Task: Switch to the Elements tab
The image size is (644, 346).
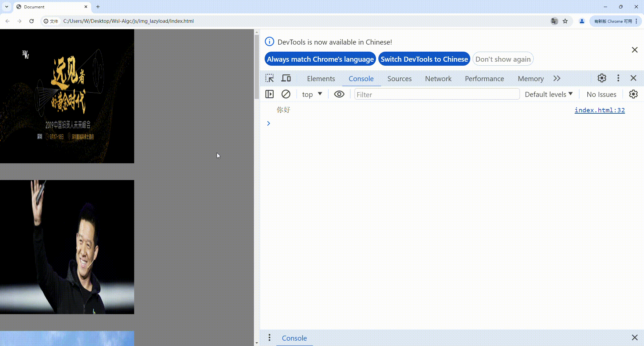Action: 321,78
